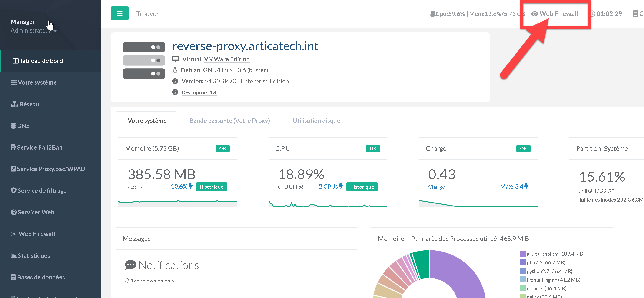
Task: Expand the 2 CPUs details link
Action: (330, 186)
